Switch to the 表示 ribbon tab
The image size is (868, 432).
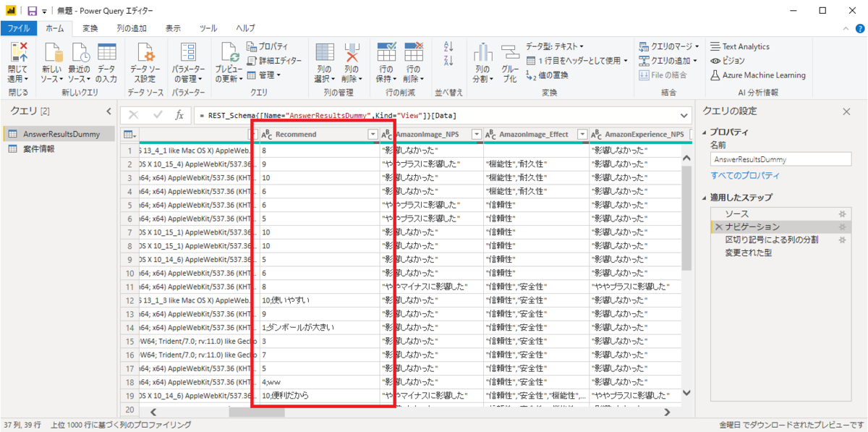click(x=173, y=28)
